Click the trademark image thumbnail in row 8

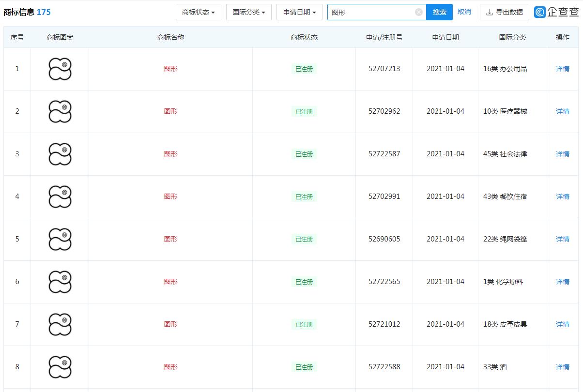click(x=60, y=367)
